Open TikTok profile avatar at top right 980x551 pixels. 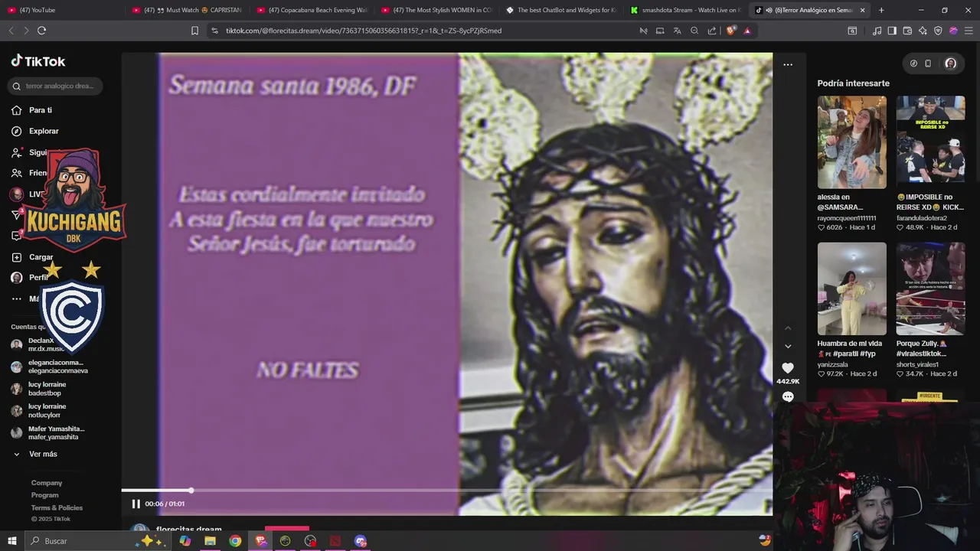[950, 64]
